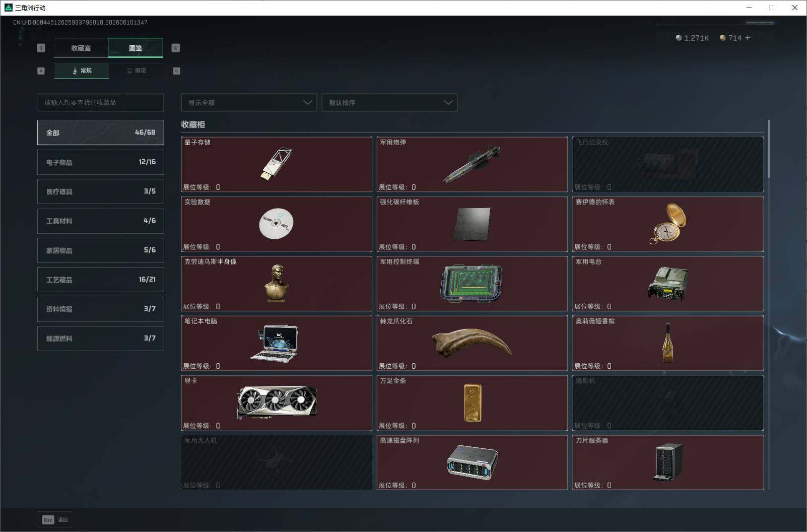Image resolution: width=807 pixels, height=532 pixels.
Task: Select the 工艺藏品 category
Action: pyautogui.click(x=101, y=280)
